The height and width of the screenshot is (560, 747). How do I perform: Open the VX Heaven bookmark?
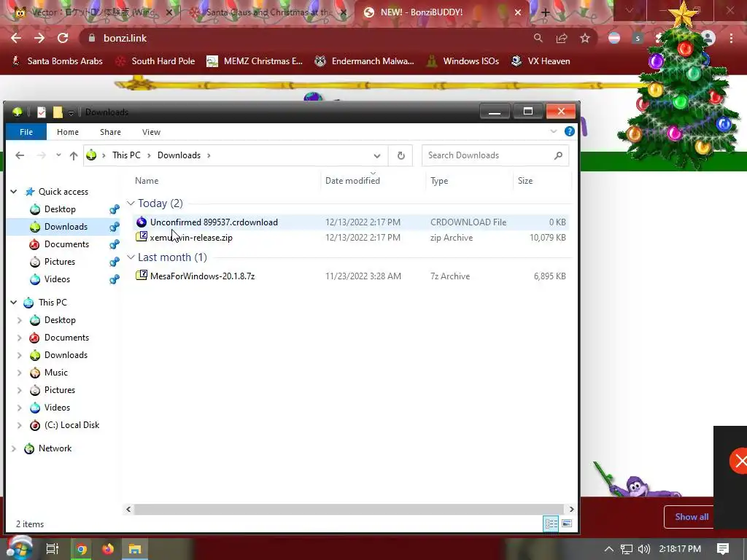(x=541, y=61)
